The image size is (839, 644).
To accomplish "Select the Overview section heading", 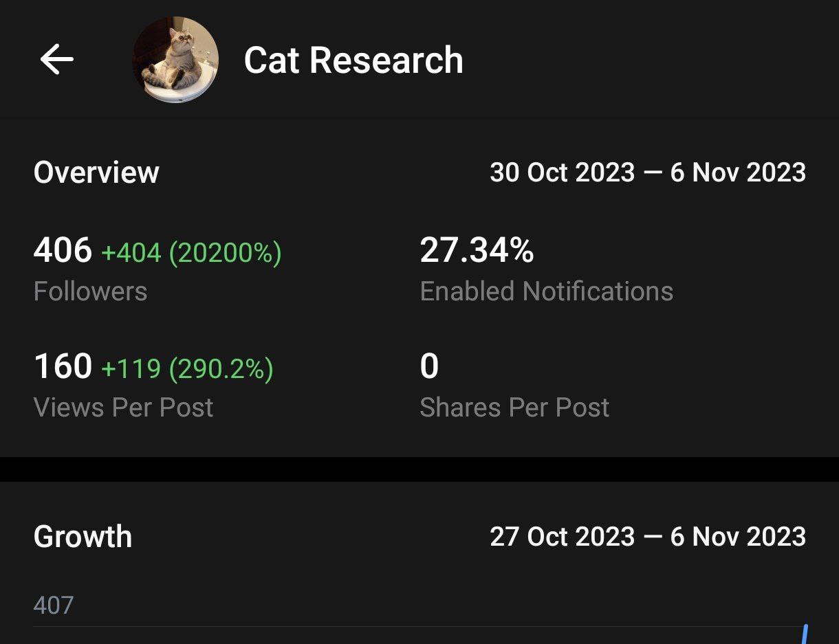I will [96, 172].
